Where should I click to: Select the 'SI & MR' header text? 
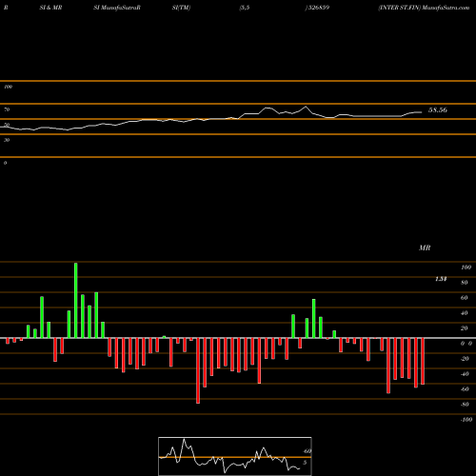pyautogui.click(x=50, y=8)
